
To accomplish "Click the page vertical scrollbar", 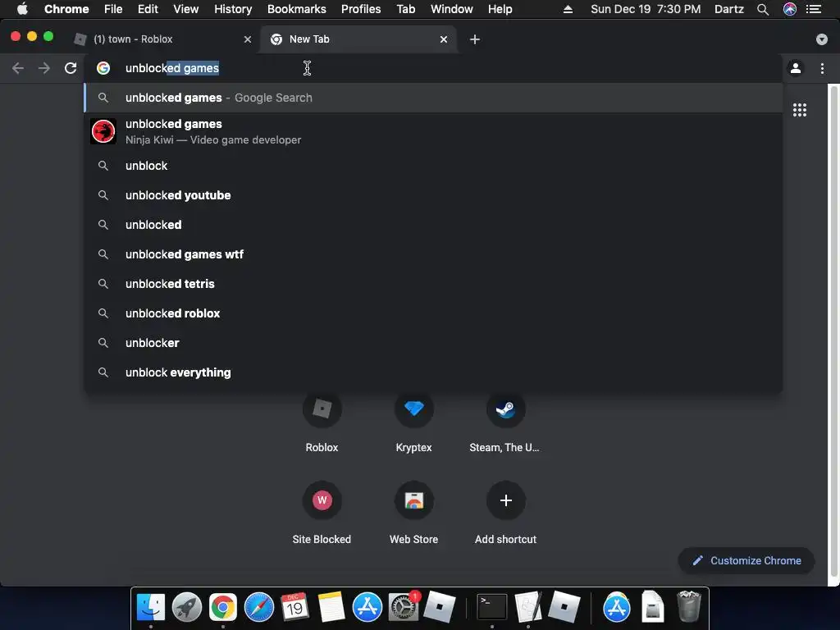I will 833,330.
